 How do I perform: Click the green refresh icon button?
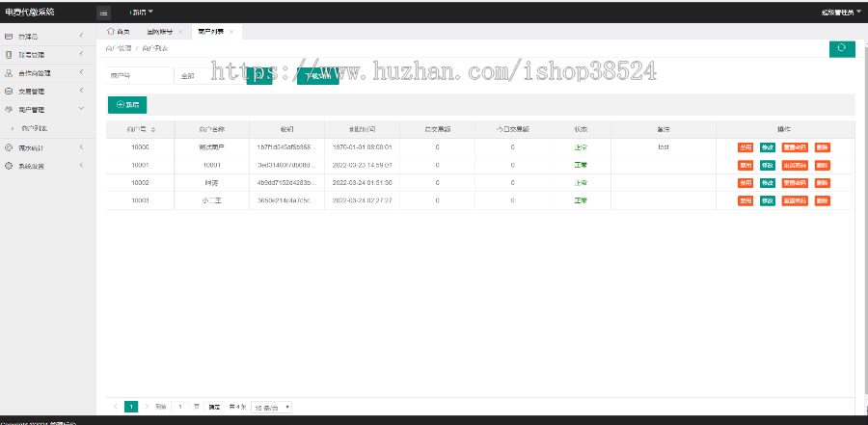841,48
